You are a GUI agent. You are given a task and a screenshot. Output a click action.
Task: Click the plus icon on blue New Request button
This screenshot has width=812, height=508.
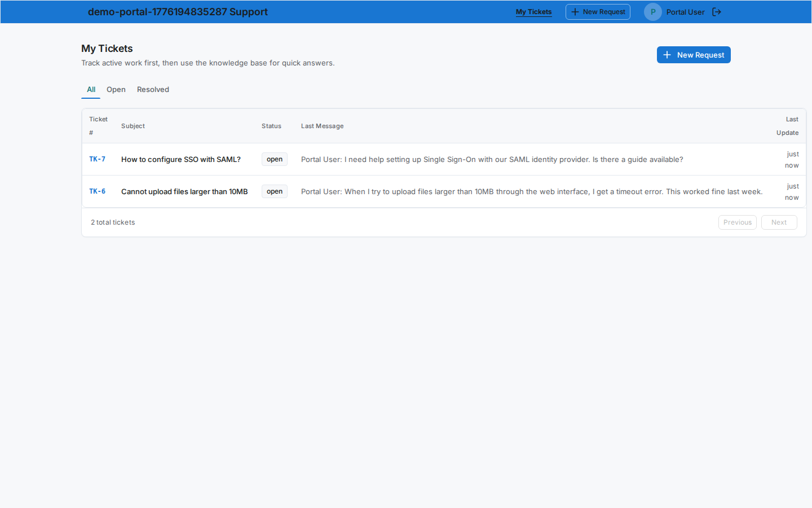[667, 55]
